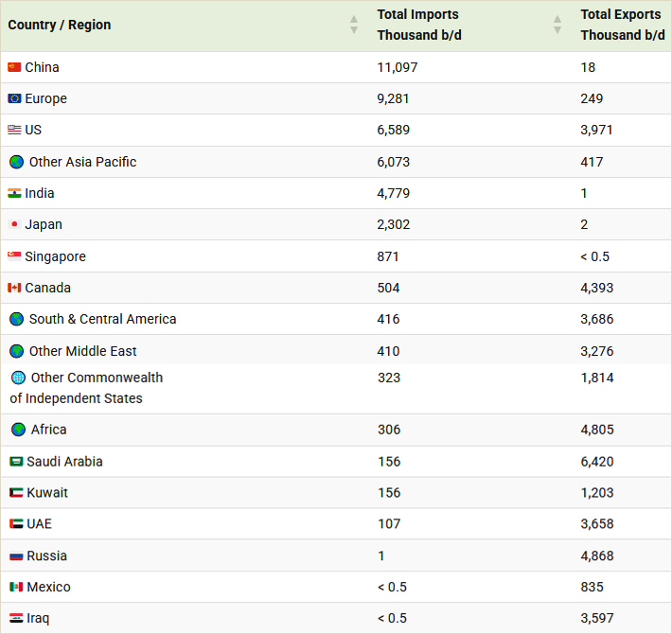This screenshot has height=634, width=672.
Task: Click the China flag icon
Action: [x=14, y=67]
